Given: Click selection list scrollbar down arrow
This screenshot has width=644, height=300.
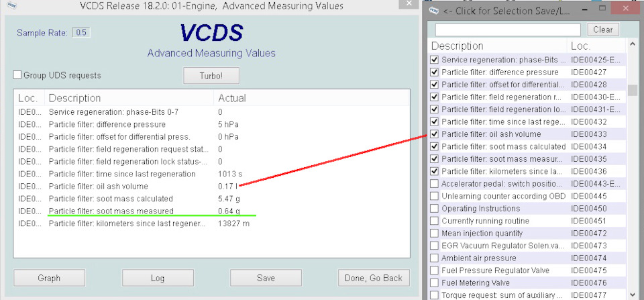Looking at the screenshot, I should click(x=633, y=294).
